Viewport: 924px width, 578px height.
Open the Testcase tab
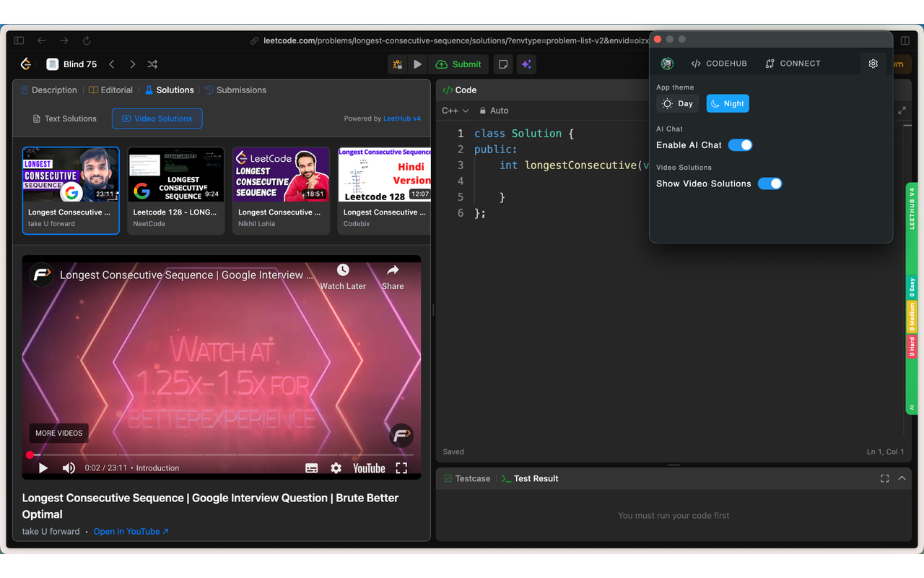point(467,478)
